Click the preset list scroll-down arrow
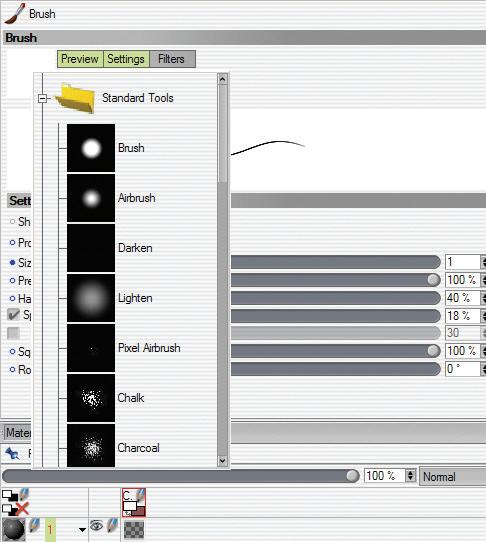486x542 pixels. [x=222, y=461]
